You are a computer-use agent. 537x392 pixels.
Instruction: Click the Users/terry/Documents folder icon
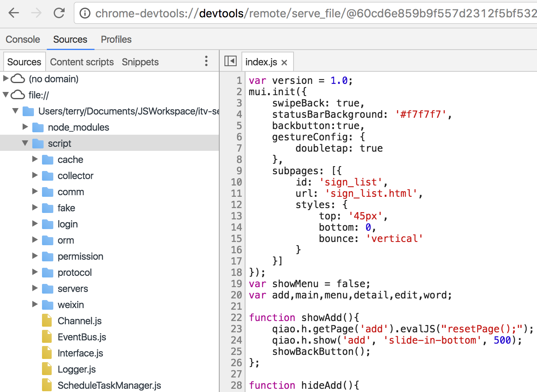(28, 111)
